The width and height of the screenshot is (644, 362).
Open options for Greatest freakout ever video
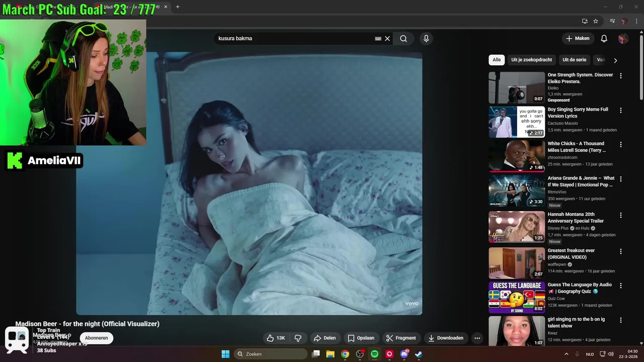coord(621,251)
